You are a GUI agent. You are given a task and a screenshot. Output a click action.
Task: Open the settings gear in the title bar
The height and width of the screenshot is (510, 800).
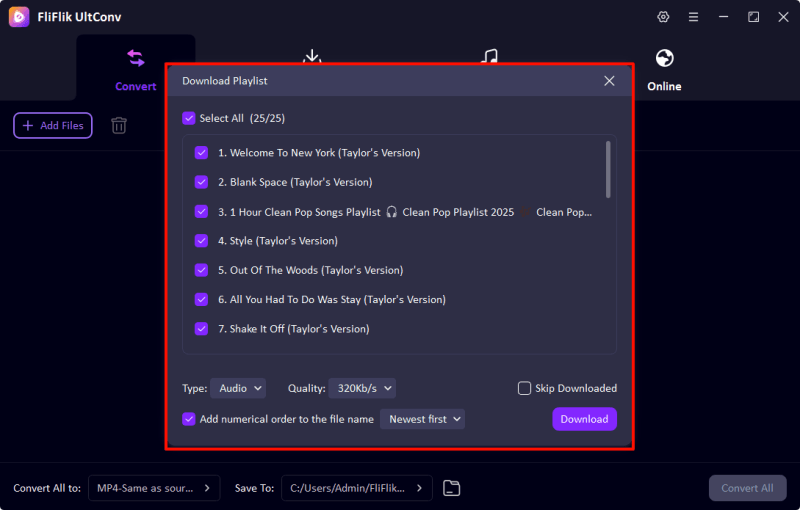663,17
